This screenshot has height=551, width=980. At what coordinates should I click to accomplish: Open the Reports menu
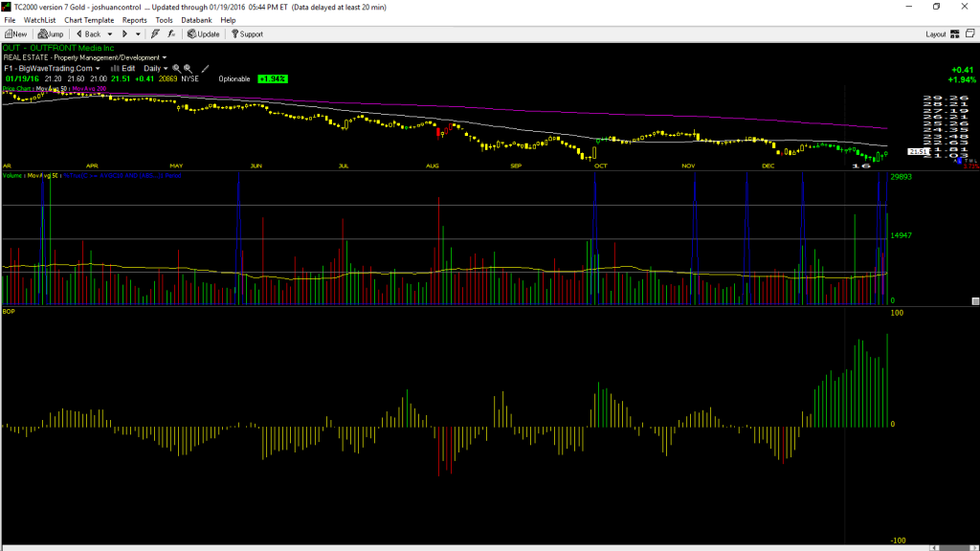pos(134,20)
